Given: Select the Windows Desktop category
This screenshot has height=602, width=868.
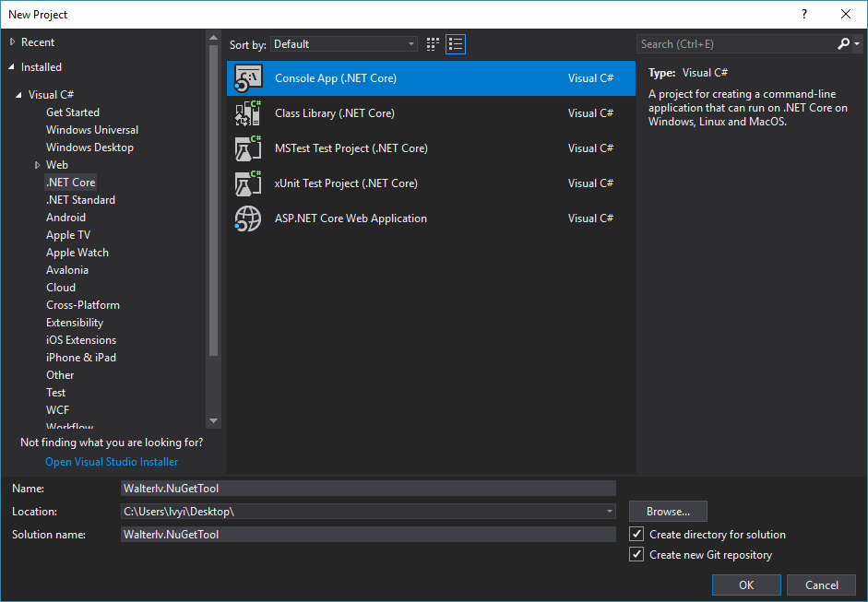Looking at the screenshot, I should coord(89,148).
